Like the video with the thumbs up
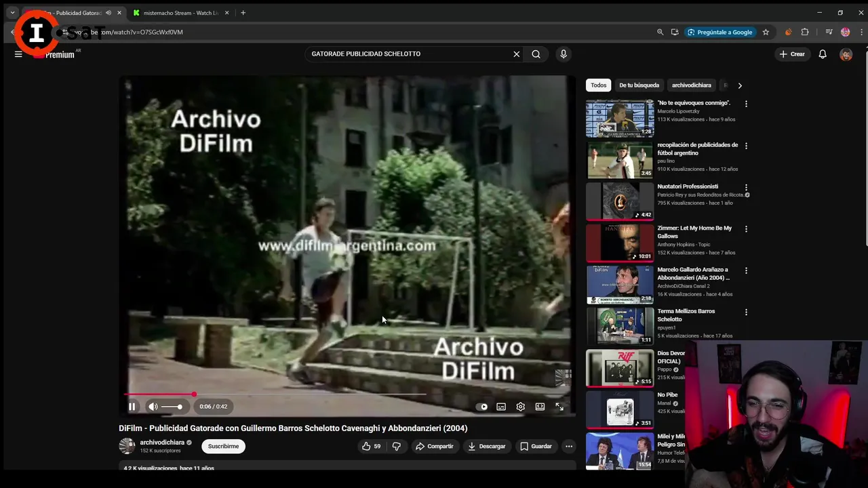Image resolution: width=868 pixels, height=488 pixels. 372,446
